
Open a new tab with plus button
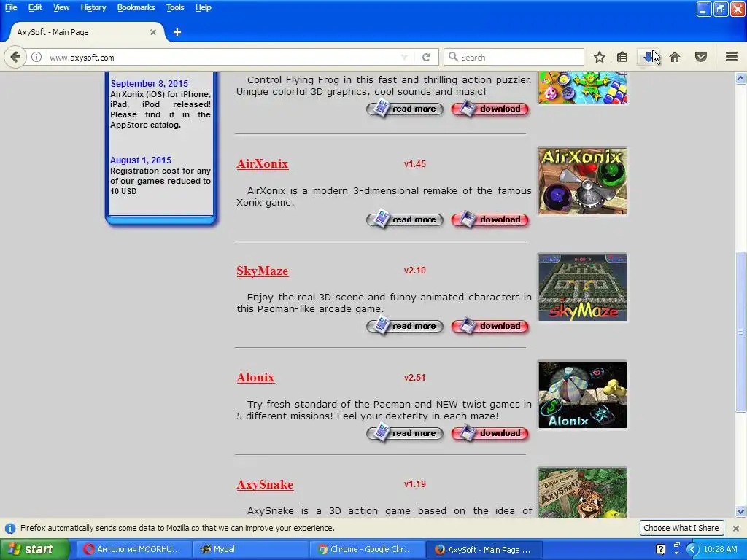point(177,32)
